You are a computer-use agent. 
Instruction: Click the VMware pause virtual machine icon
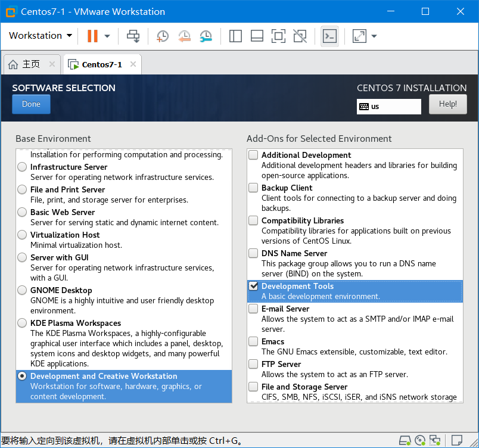point(92,36)
